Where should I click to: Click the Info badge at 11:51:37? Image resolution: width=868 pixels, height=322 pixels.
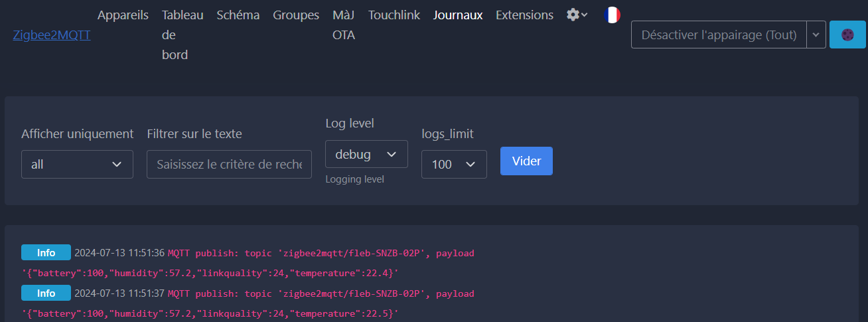[x=46, y=293]
